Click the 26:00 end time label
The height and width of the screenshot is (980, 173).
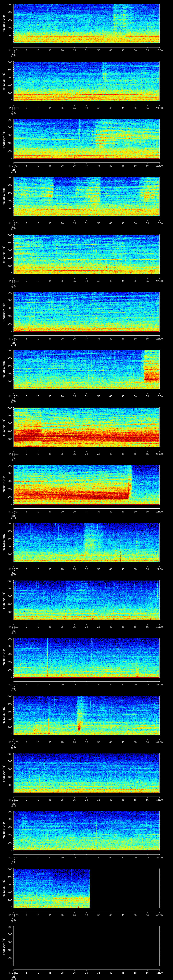(x=159, y=396)
